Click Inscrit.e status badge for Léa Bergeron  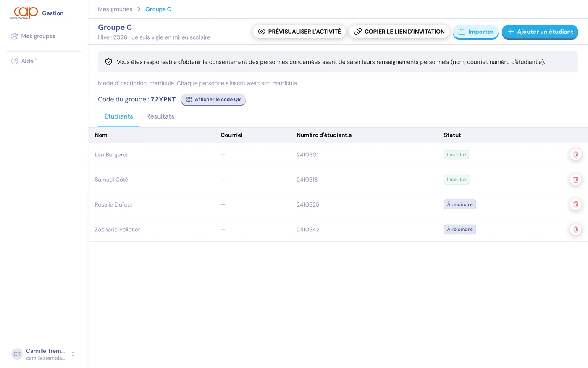click(x=457, y=155)
